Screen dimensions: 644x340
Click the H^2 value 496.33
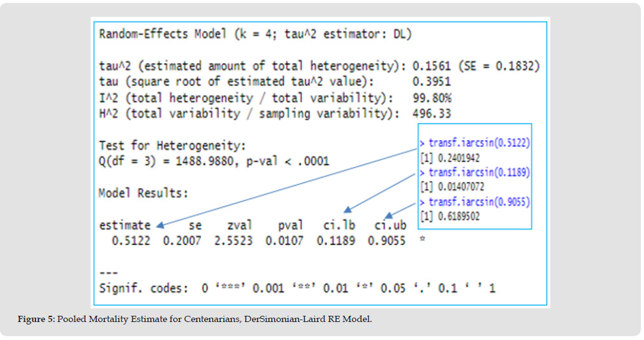tap(431, 114)
